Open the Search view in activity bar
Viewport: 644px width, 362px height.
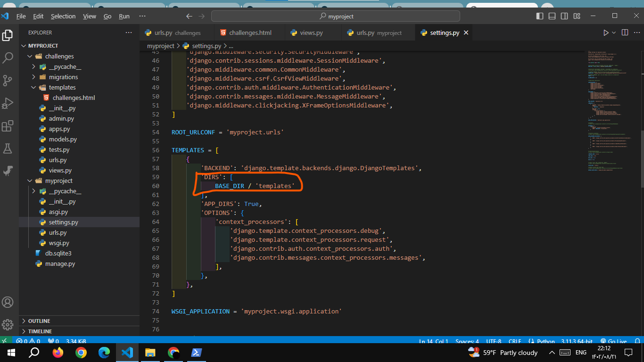pyautogui.click(x=8, y=58)
